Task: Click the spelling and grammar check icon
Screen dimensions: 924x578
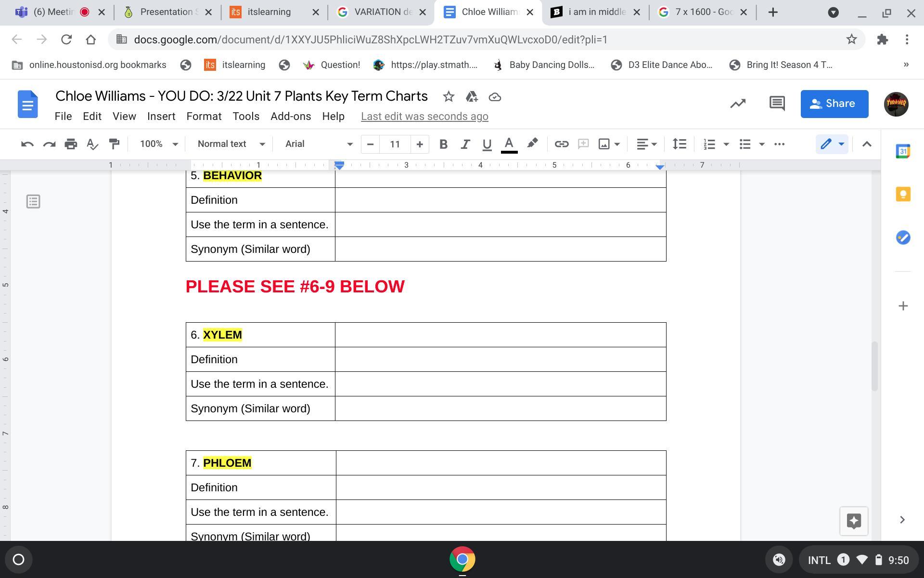Action: pyautogui.click(x=92, y=144)
